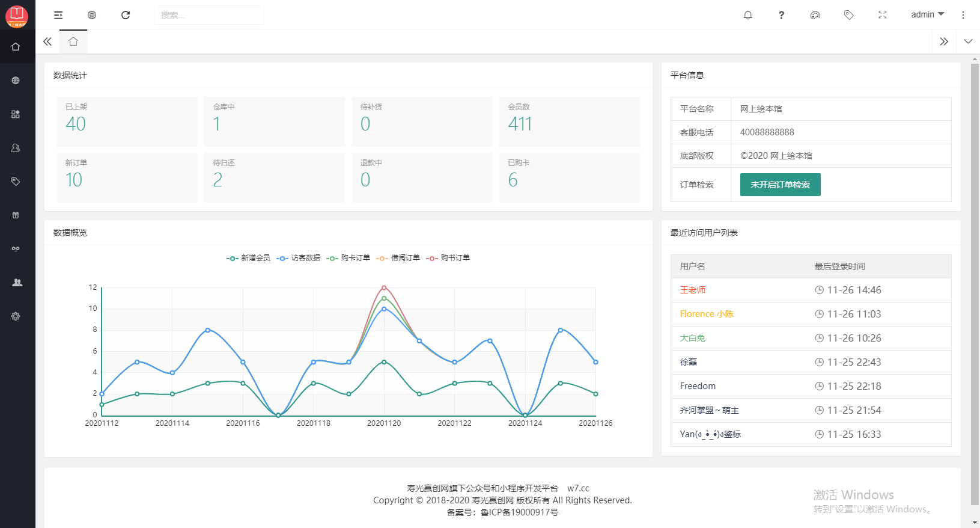The height and width of the screenshot is (528, 980).
Task: Collapse the sidebar menu toggle icon
Action: pos(58,15)
